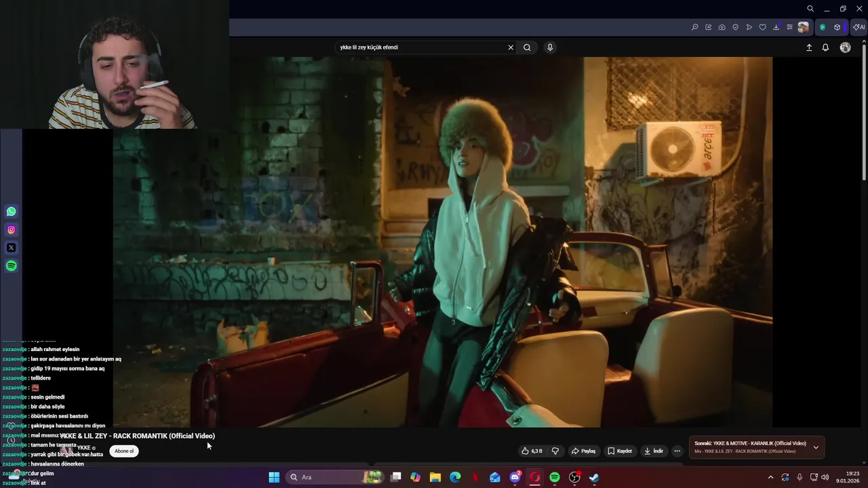Screen dimensions: 868x488
Task: Click the find-in-page magnifier in browser toolbar
Action: tap(695, 27)
